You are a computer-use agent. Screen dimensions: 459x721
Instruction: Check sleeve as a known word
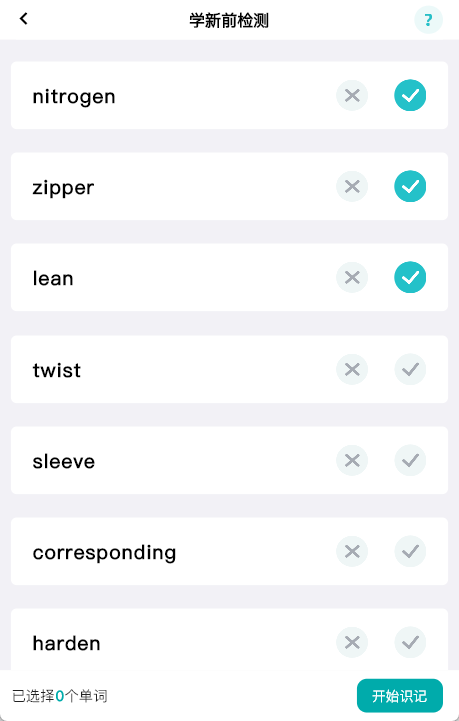410,460
